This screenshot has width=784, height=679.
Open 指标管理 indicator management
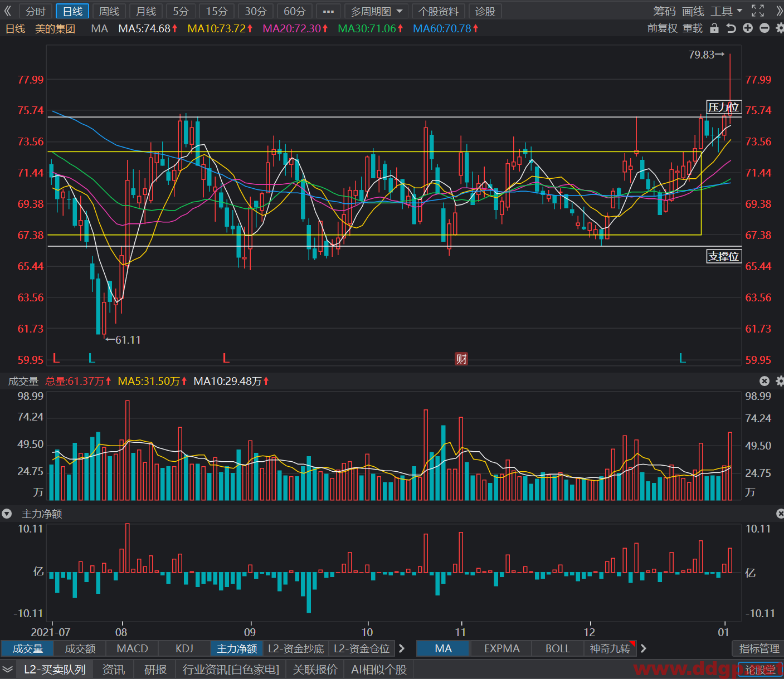pyautogui.click(x=759, y=648)
